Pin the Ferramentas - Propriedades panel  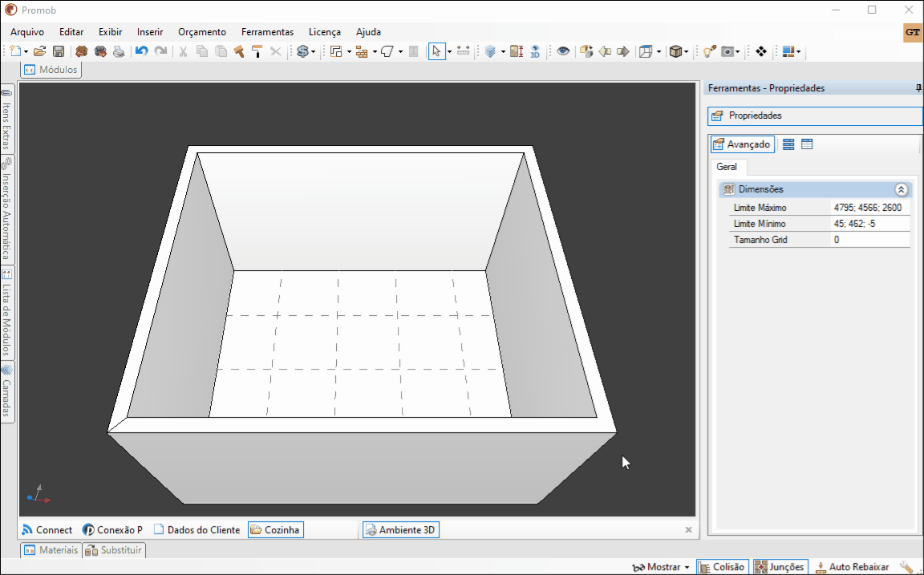click(x=918, y=88)
